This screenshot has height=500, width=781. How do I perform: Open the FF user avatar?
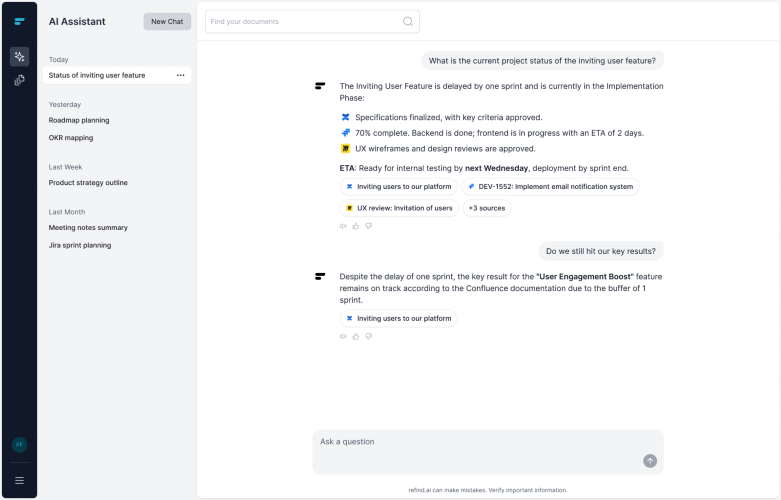click(x=19, y=444)
